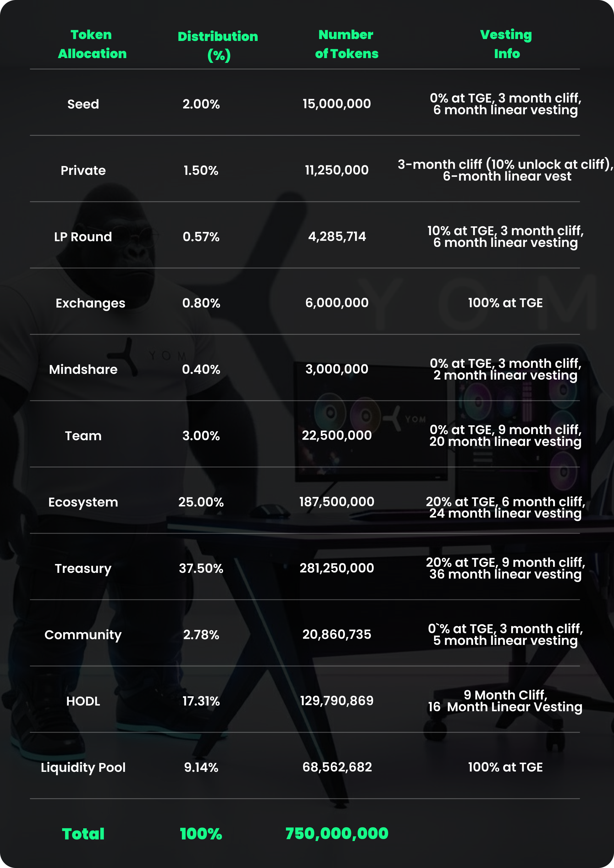Click the 750,000,000 total tokens value
614x868 pixels.
point(337,833)
